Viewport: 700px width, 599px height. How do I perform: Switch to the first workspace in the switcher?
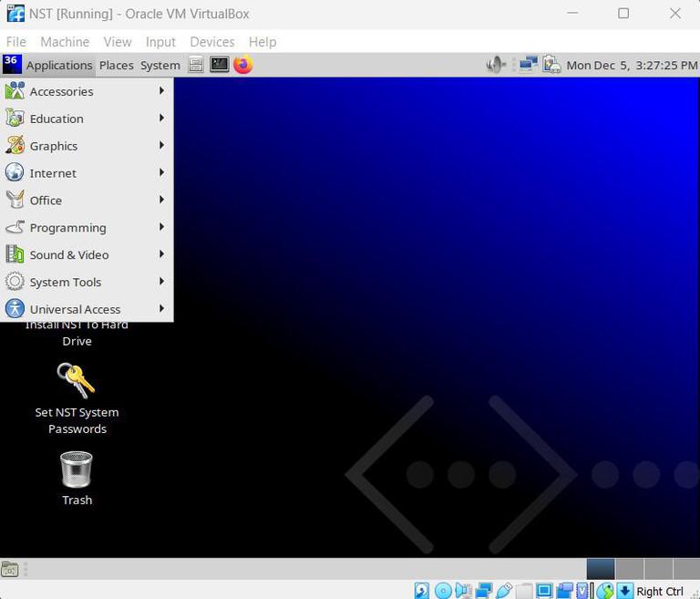click(601, 569)
